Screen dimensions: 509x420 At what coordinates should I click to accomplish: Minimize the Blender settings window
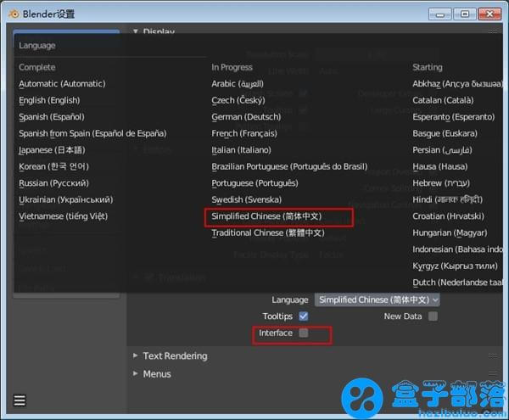[439, 14]
